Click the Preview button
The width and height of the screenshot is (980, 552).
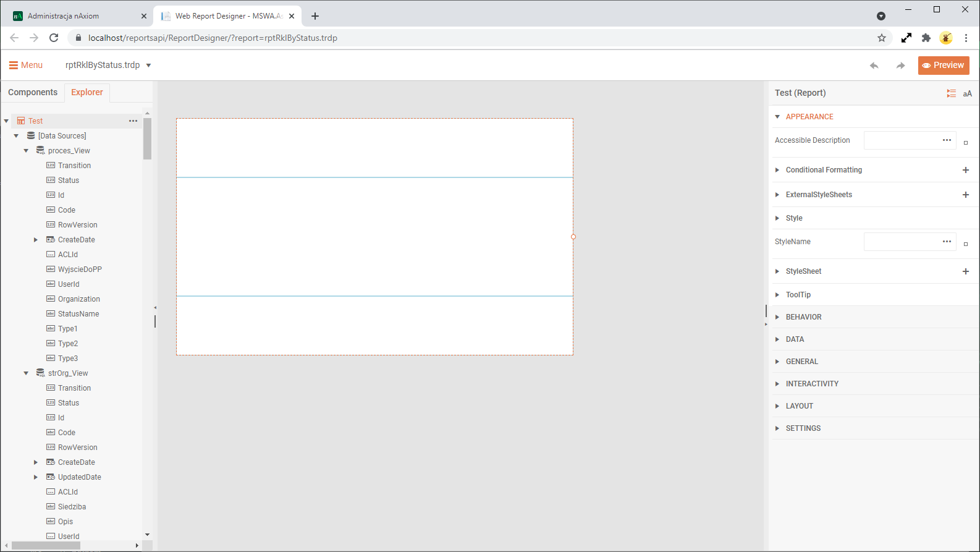point(943,65)
